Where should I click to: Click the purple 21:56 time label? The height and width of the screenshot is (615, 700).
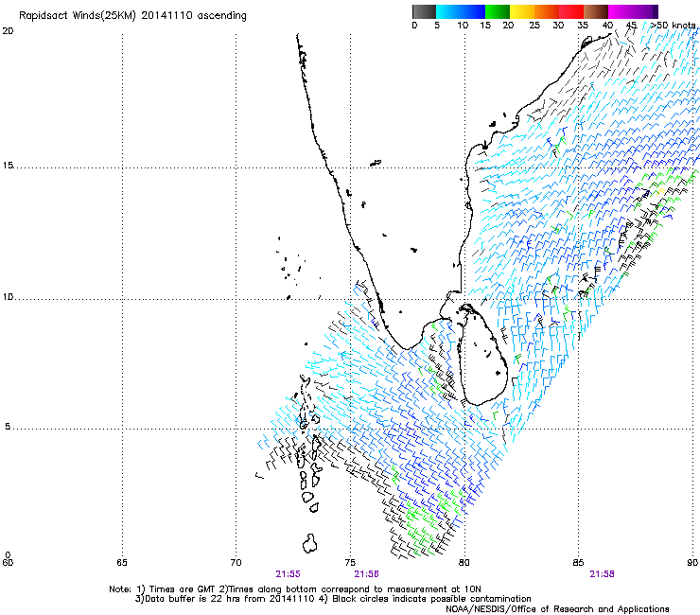[366, 574]
